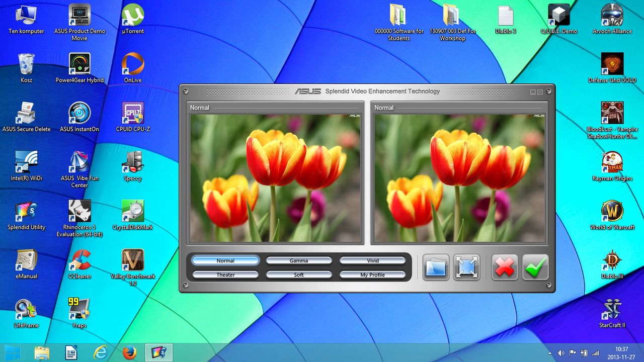The height and width of the screenshot is (362, 644).
Task: Apply settings with the green checkmark button
Action: (535, 267)
